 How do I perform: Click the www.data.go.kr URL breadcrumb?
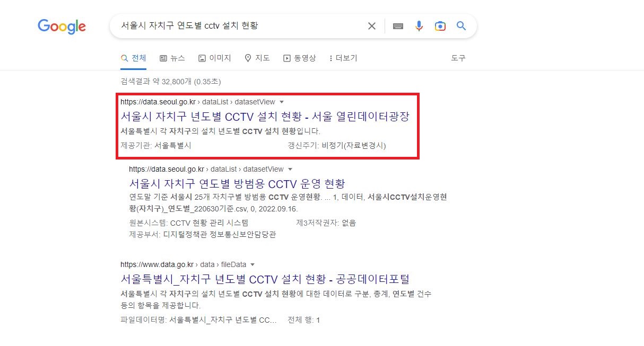[183, 264]
